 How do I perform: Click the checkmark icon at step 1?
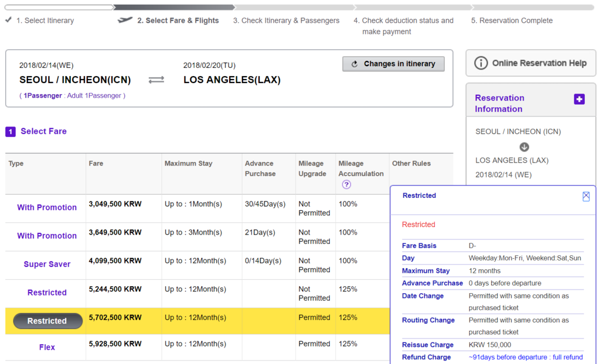(8, 20)
